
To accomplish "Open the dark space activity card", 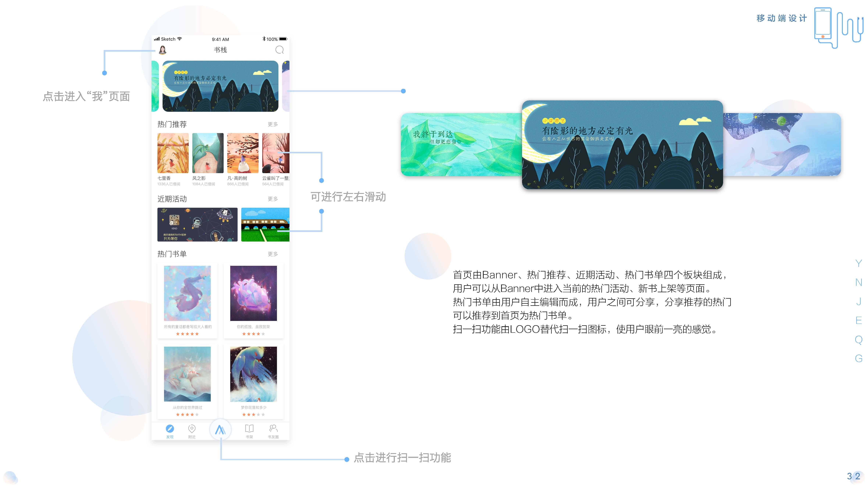I will pos(197,224).
